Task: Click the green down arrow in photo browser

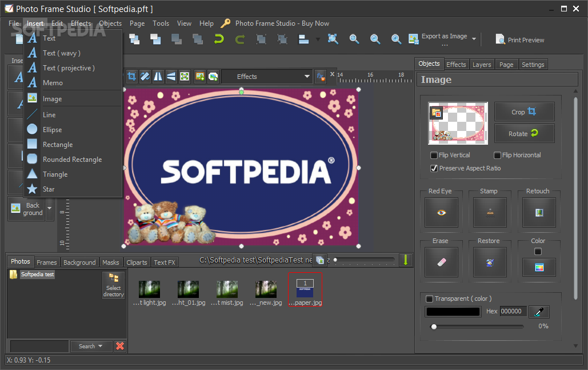Action: point(405,260)
